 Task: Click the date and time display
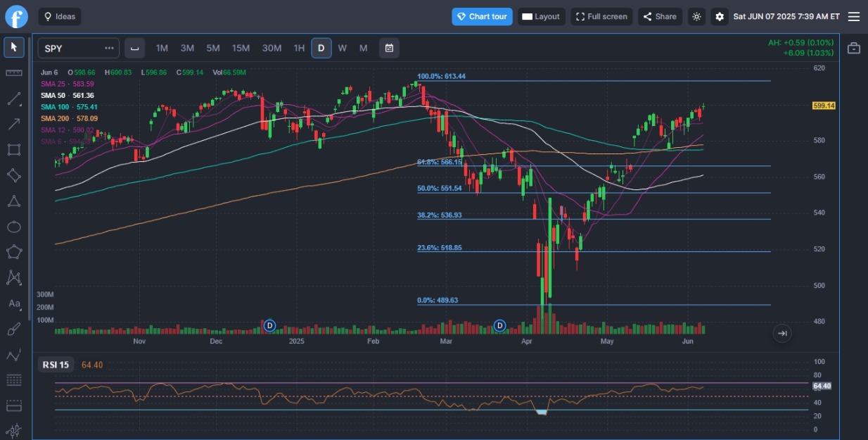click(x=786, y=16)
